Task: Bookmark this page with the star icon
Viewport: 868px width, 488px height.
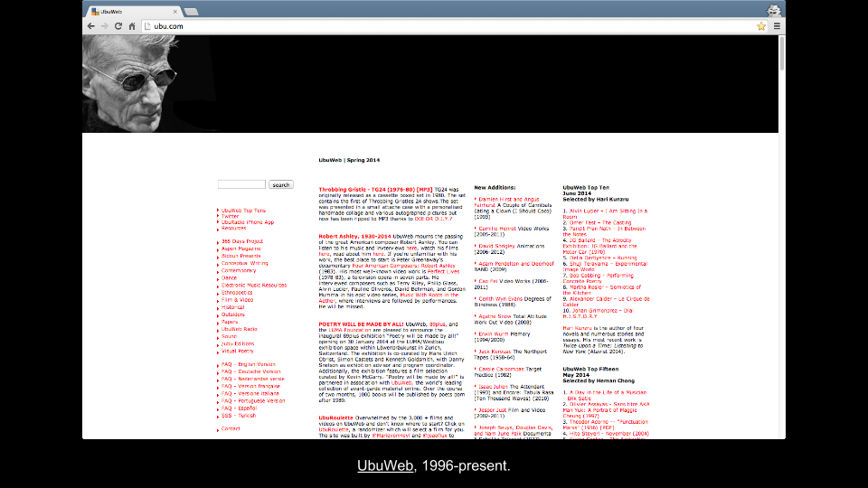Action: [x=761, y=26]
